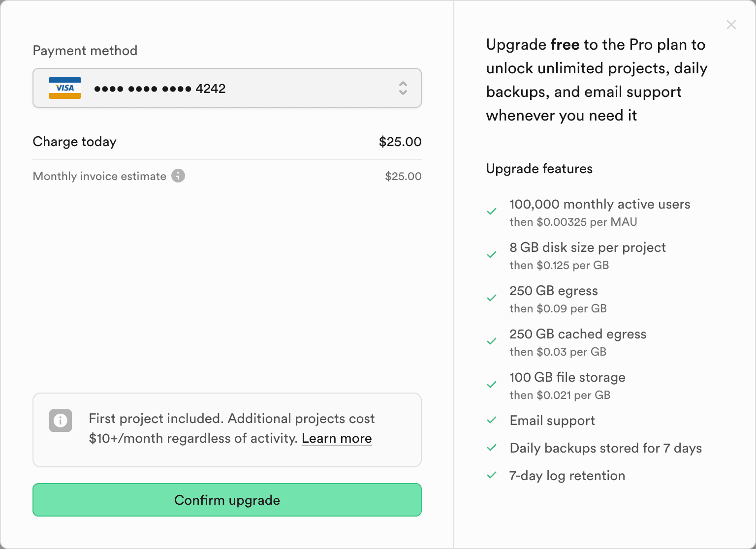Click the checkmark beside 250 GB egress
Viewport: 756px width, 549px height.
492,298
